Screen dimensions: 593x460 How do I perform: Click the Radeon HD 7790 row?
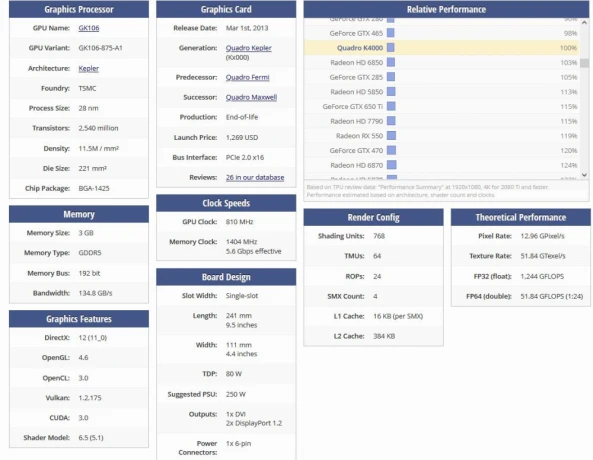441,121
